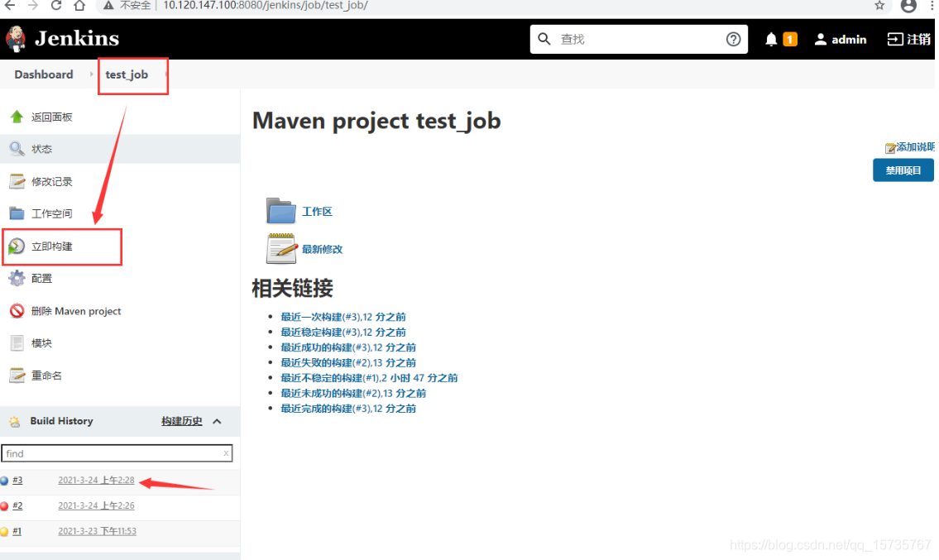Expand the Dashboard breadcrumb arrow
Image resolution: width=939 pixels, height=560 pixels.
(x=91, y=74)
